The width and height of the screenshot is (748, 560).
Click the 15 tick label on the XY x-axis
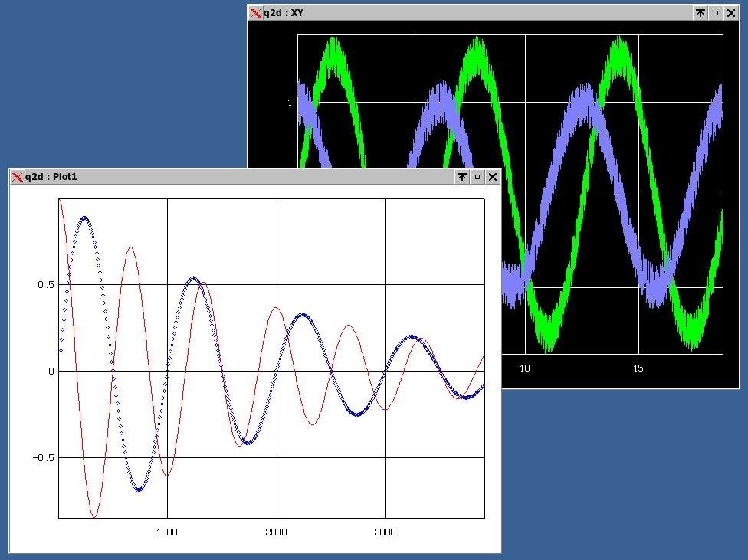(638, 368)
